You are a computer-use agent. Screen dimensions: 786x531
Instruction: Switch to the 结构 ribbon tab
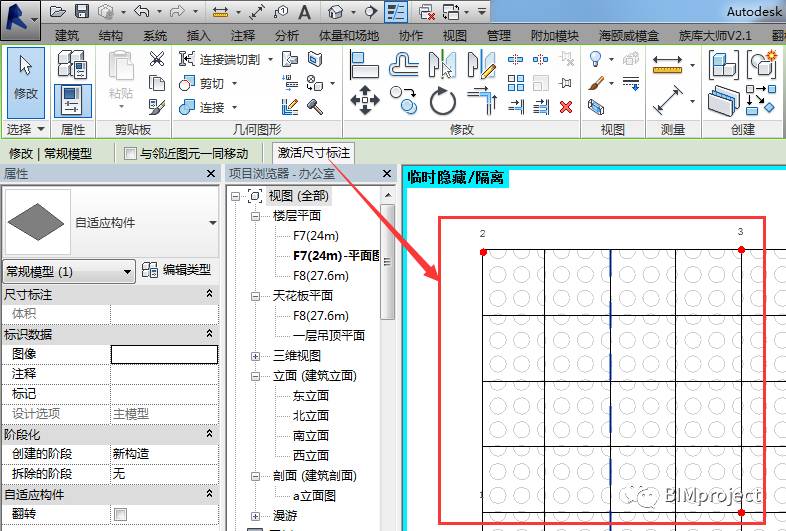coord(111,35)
